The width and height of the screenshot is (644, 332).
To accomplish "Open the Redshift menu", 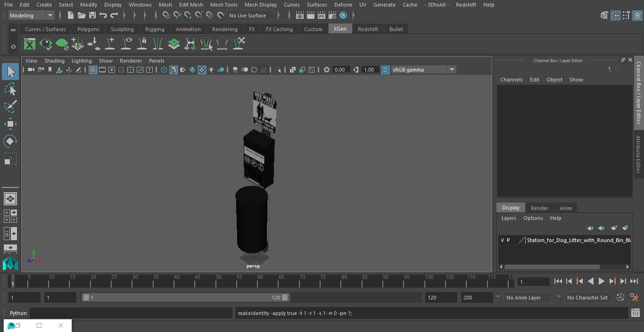I will click(x=466, y=5).
